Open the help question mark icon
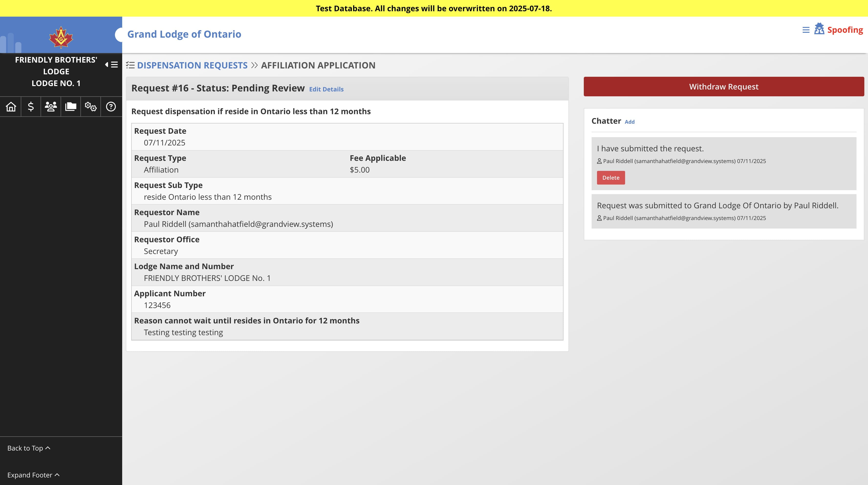 111,107
